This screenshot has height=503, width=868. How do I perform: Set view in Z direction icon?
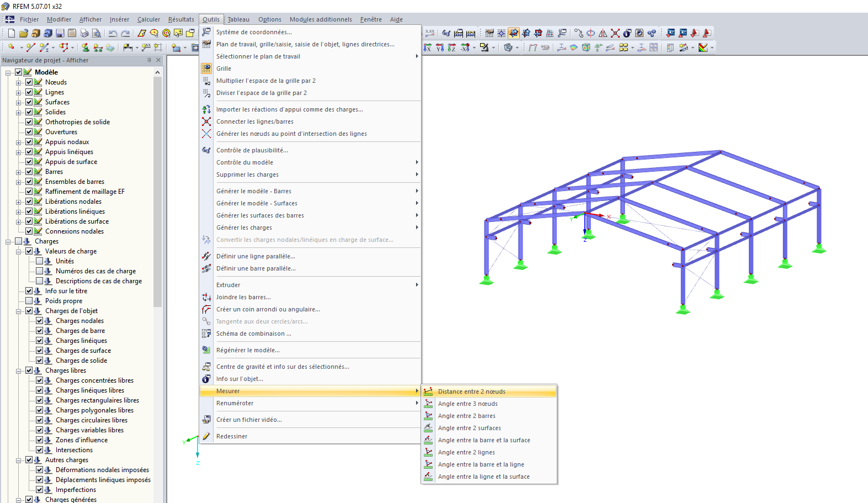coord(452,47)
